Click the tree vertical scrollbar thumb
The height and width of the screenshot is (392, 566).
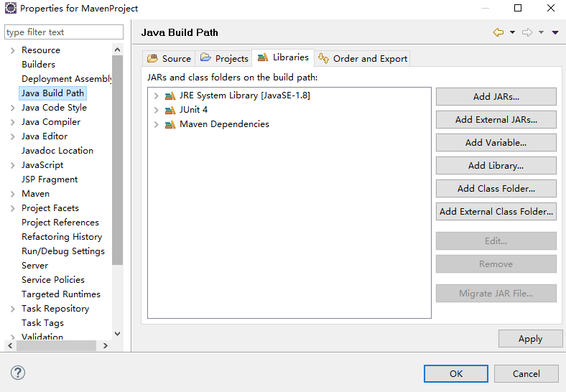[x=117, y=160]
